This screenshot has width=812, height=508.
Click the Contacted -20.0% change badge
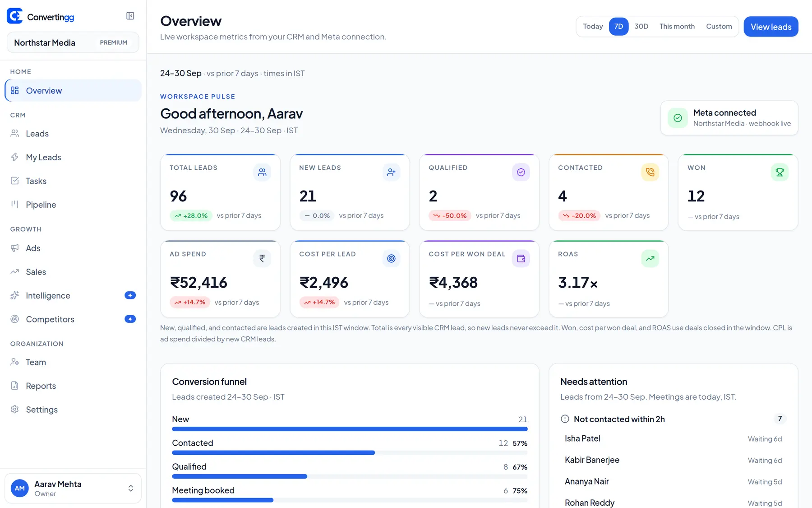point(579,215)
